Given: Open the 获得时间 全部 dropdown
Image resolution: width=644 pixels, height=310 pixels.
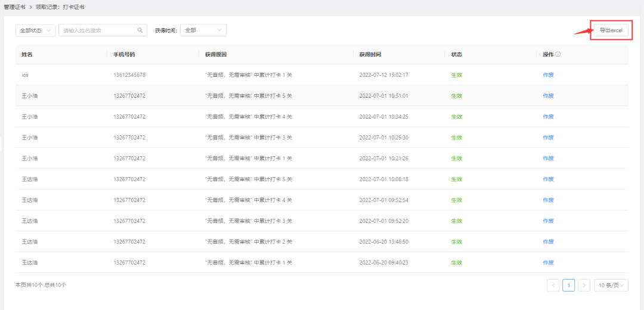Looking at the screenshot, I should 203,30.
